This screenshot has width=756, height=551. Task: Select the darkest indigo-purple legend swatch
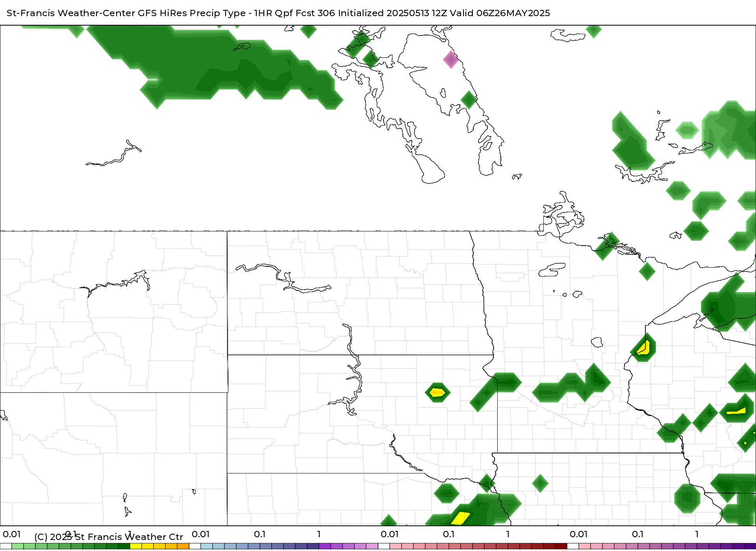(749, 546)
